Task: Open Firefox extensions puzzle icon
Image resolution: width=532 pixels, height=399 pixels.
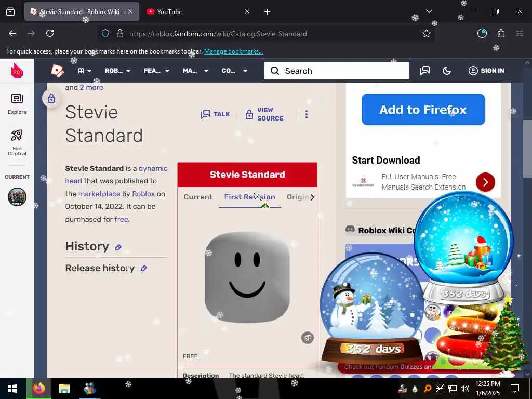Action: click(x=501, y=33)
